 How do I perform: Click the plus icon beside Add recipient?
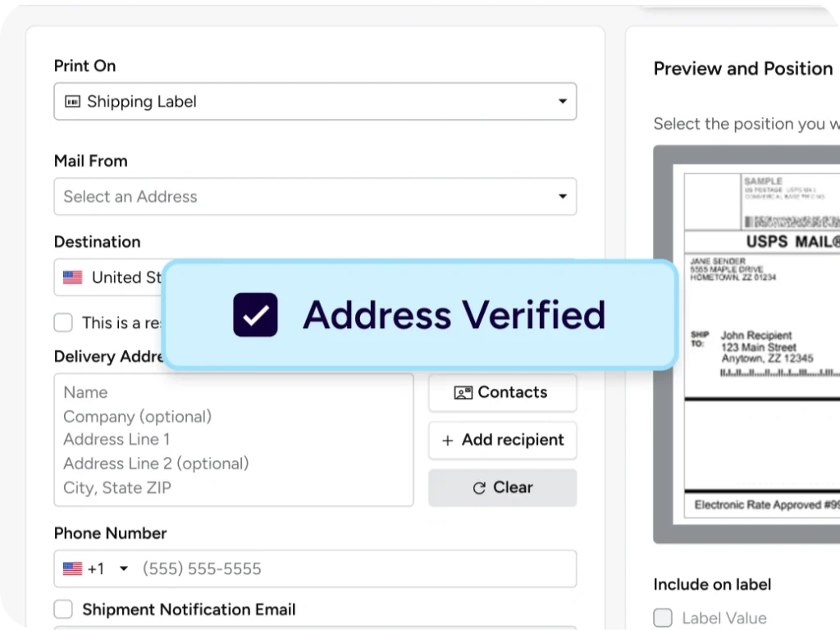point(448,441)
